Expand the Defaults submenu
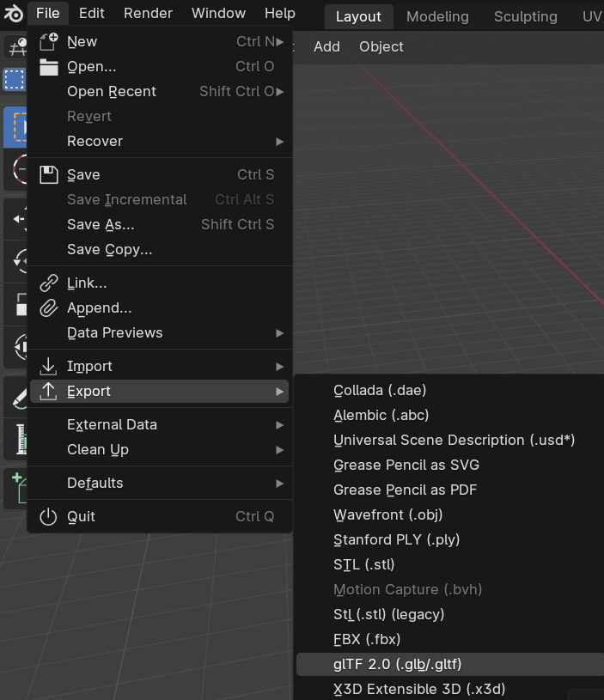604x700 pixels. 159,483
